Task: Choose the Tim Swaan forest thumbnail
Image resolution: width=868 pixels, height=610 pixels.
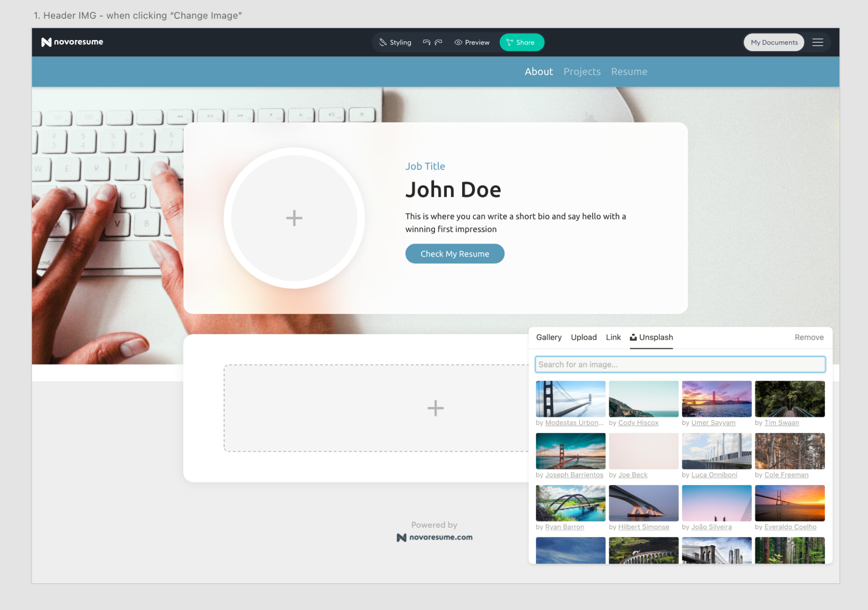Action: coord(789,399)
